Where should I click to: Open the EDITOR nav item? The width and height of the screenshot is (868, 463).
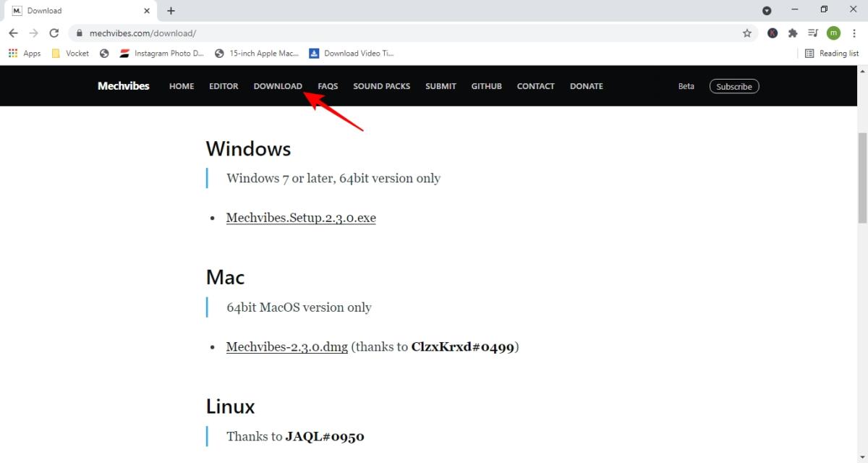point(224,86)
